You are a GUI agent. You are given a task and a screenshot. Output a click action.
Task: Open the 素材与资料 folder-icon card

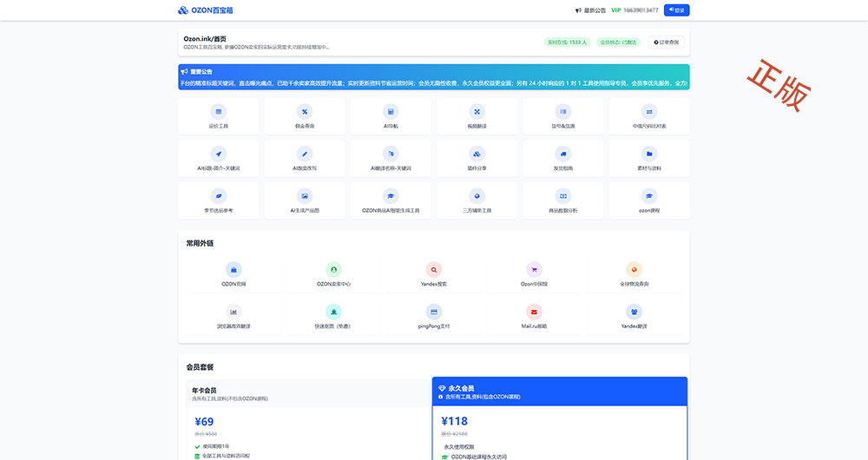[x=649, y=158]
